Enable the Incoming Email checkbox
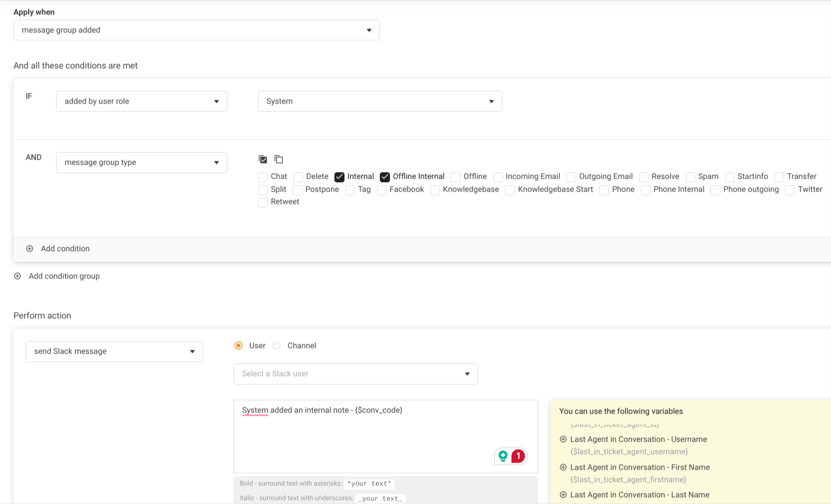Image resolution: width=831 pixels, height=504 pixels. coord(498,177)
